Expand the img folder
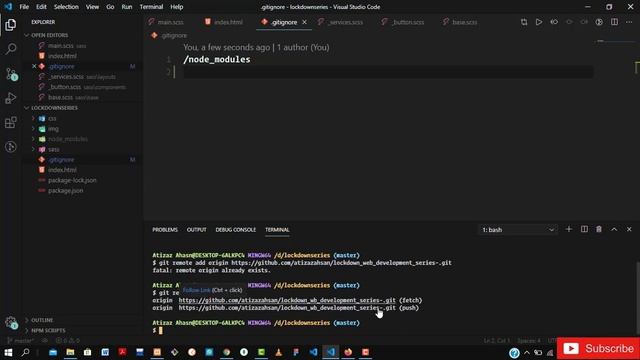This screenshot has height=360, width=640. pos(53,129)
